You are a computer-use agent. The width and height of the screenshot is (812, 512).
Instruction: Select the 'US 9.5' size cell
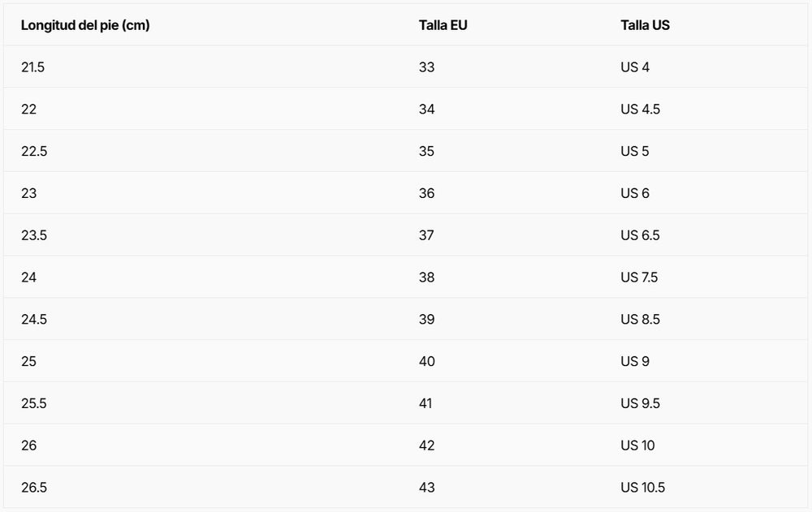(x=640, y=404)
